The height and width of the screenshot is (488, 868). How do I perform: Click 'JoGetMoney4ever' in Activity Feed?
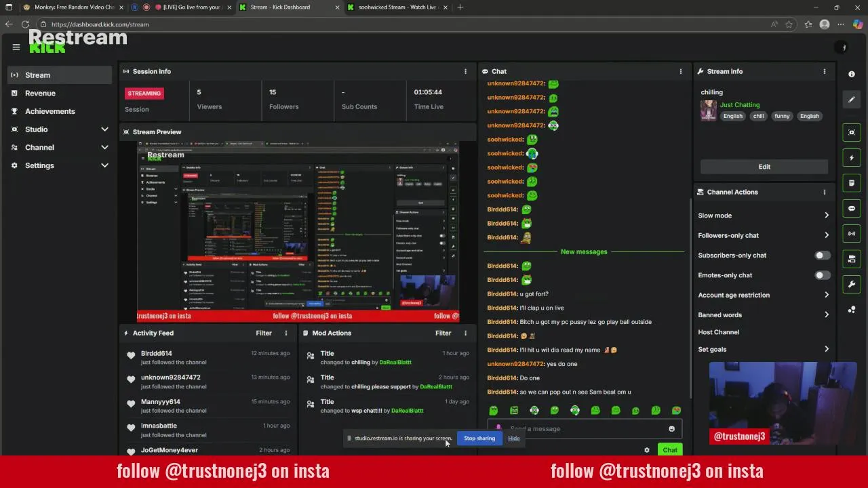click(170, 450)
